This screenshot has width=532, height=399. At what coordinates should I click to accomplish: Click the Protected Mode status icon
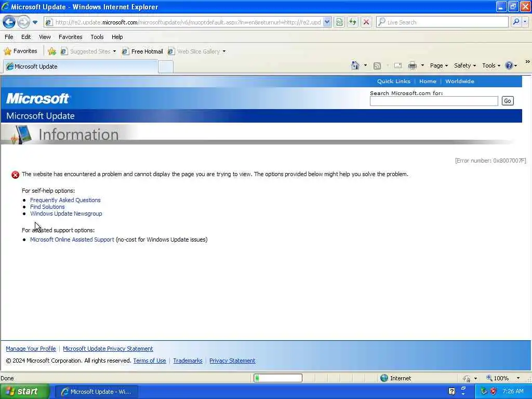pyautogui.click(x=467, y=378)
